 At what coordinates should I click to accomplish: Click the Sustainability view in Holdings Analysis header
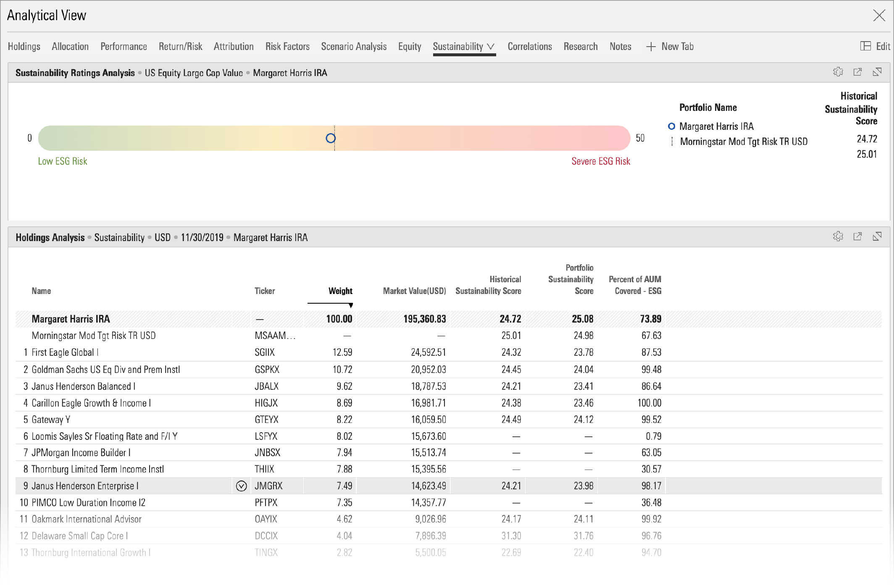point(119,237)
